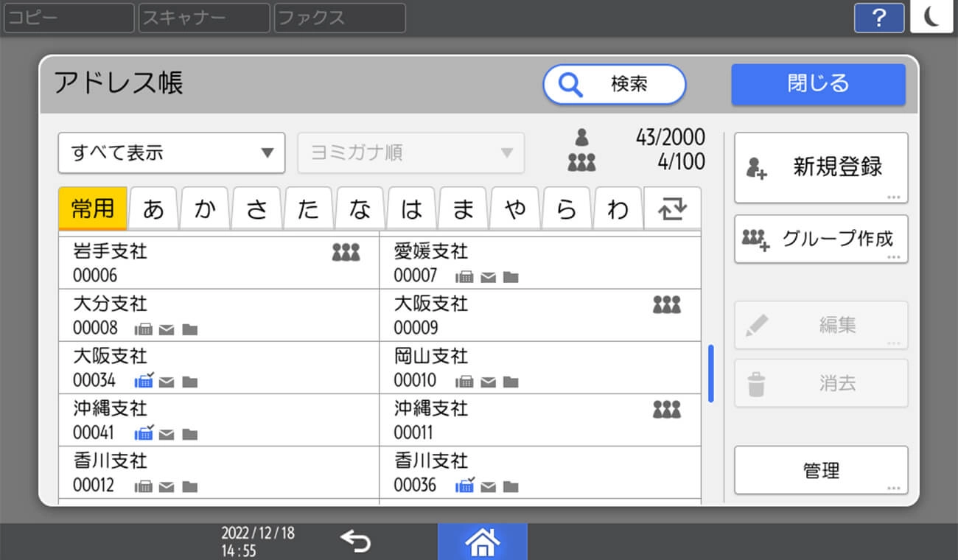Click the folder destination icon for 大分支社
Viewport: 958px width, 560px height.
click(x=189, y=329)
